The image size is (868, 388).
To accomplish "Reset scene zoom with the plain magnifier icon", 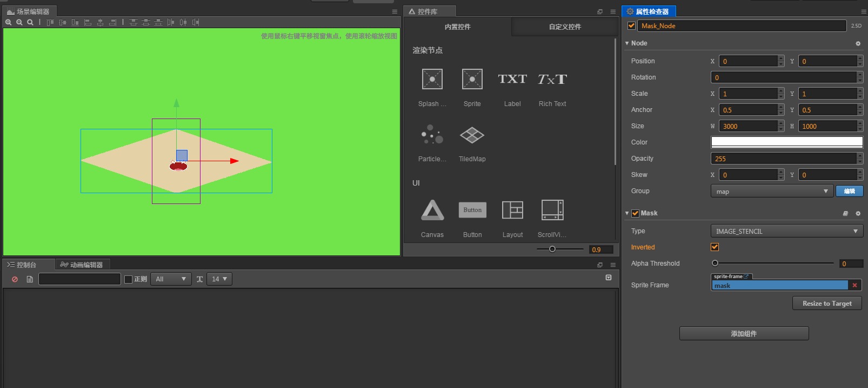I will click(30, 22).
